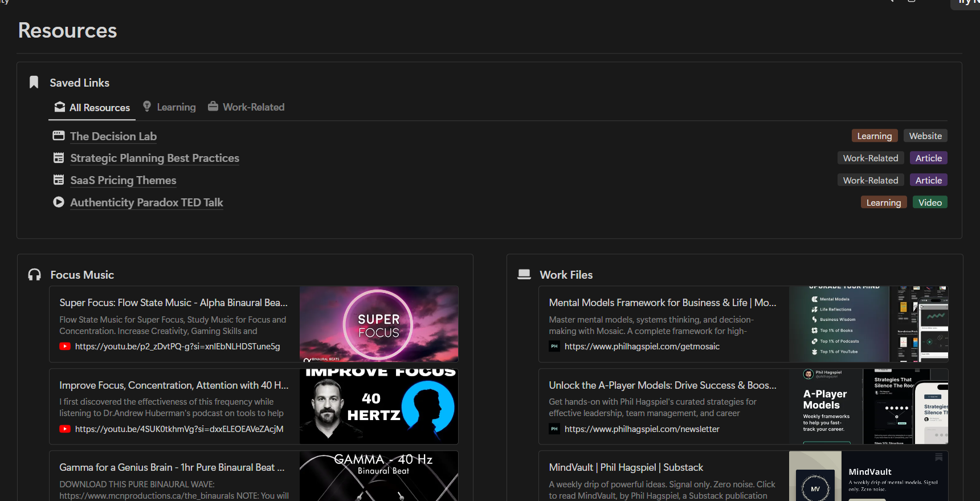Screen dimensions: 980x501
Task: Click Work-Related tag on Strategic Planning row
Action: (x=871, y=158)
